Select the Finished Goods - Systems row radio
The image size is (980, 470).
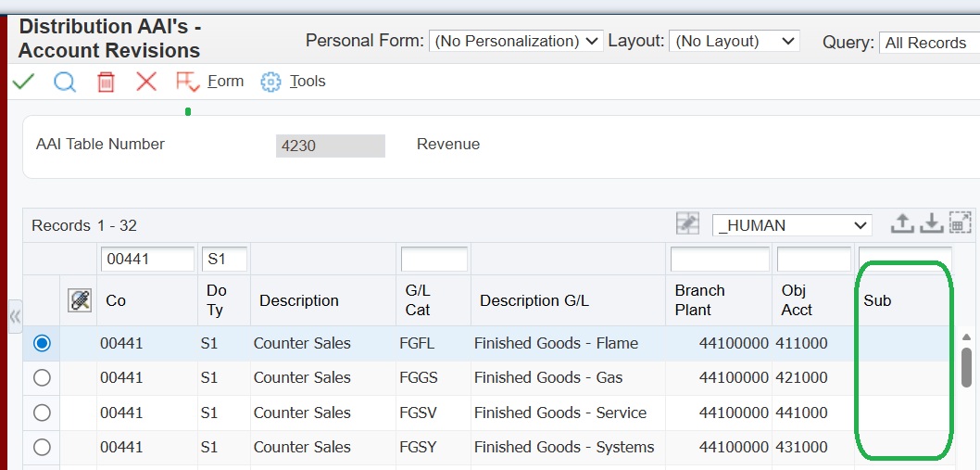coord(42,448)
